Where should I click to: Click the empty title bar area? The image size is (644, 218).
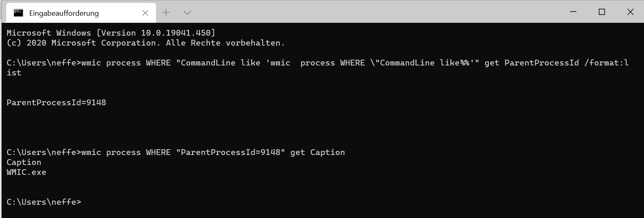coord(373,12)
